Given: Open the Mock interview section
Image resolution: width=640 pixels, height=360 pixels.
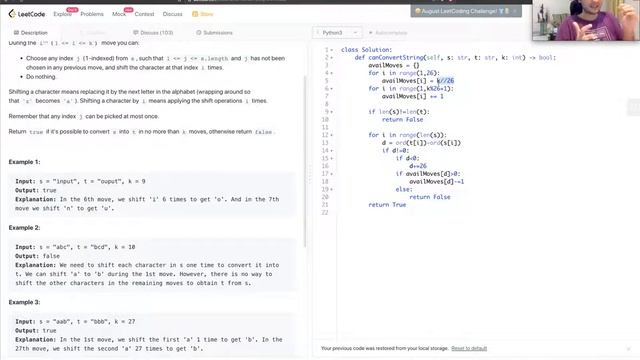Looking at the screenshot, I should (119, 14).
